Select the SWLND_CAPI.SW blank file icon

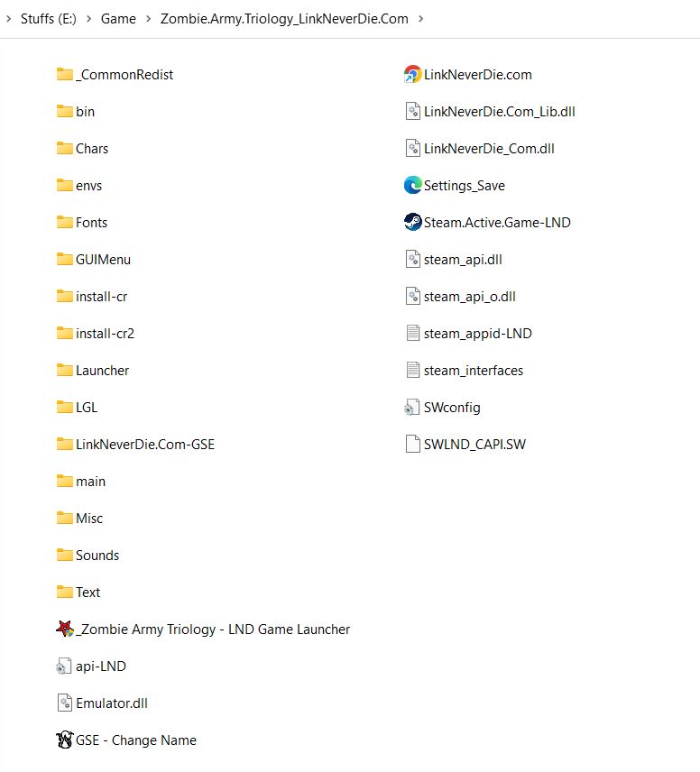click(x=412, y=445)
